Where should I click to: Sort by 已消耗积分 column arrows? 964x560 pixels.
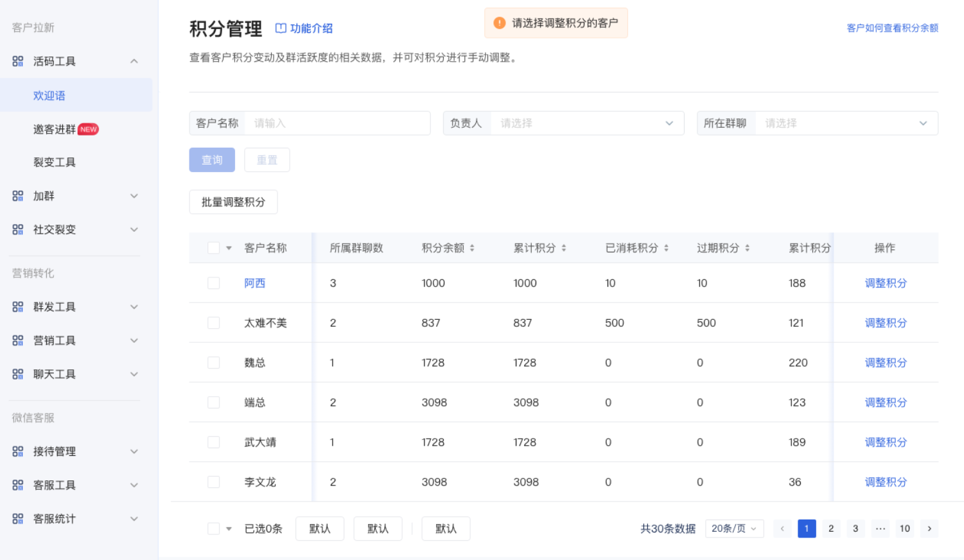point(666,248)
